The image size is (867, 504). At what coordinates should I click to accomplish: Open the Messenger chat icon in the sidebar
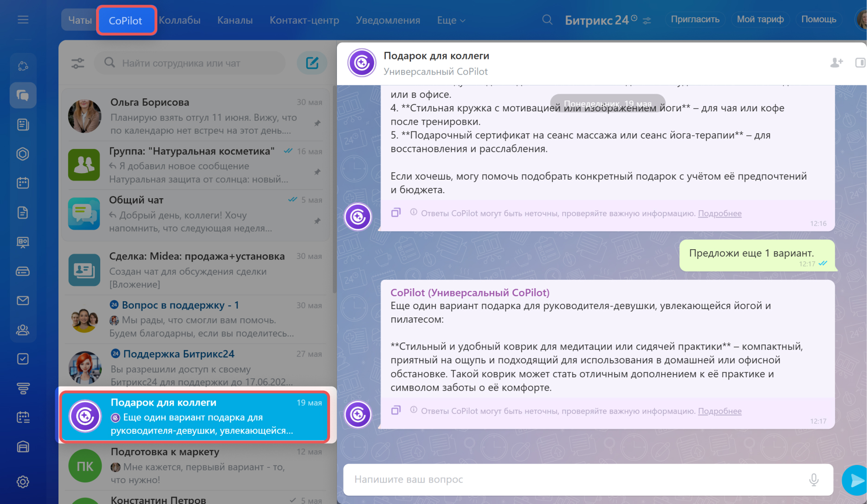pyautogui.click(x=23, y=95)
